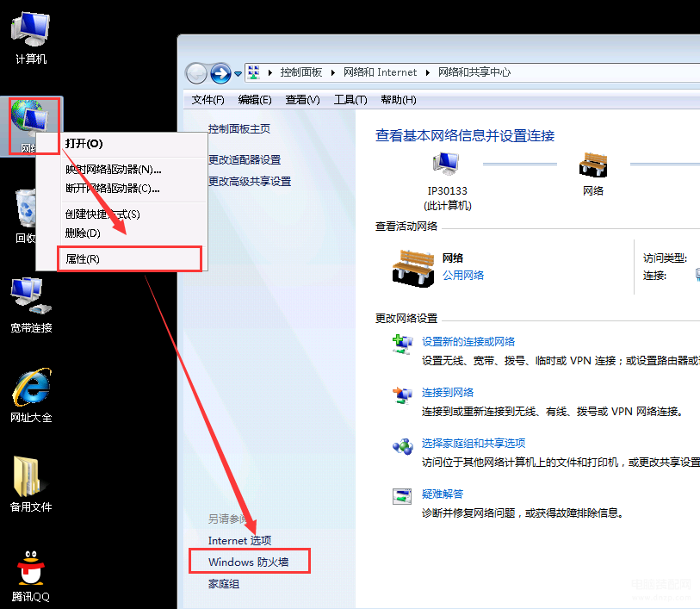This screenshot has height=609, width=700.
Task: Expand the 控制面板 breadcrumb arrow
Action: [335, 73]
